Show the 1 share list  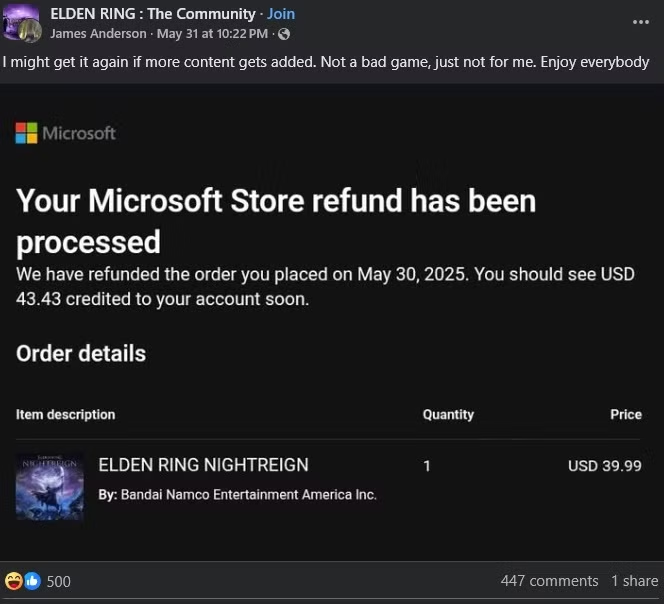pyautogui.click(x=635, y=580)
